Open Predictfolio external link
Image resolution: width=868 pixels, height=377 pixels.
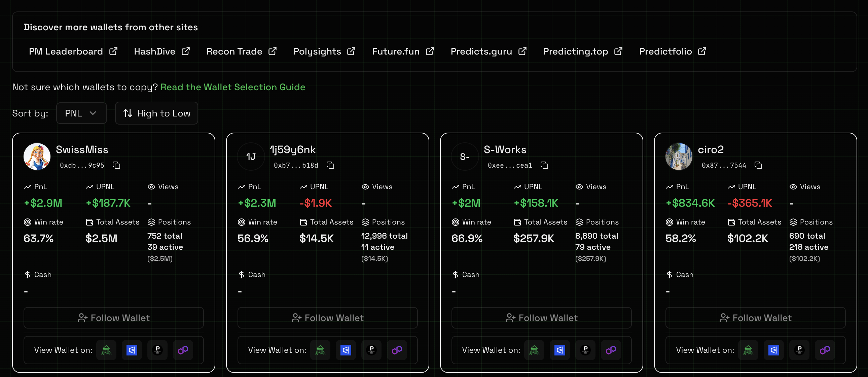pyautogui.click(x=672, y=51)
